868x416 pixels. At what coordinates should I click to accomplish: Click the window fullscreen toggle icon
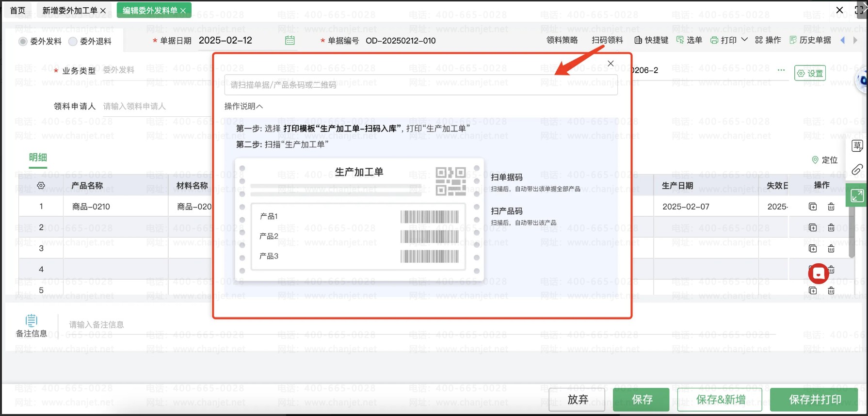point(860,10)
